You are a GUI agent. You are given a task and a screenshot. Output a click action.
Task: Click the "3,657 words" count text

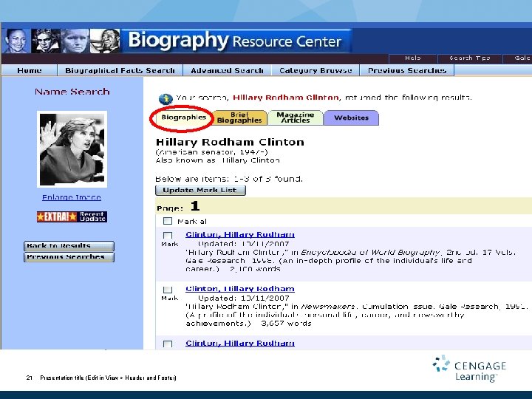coord(286,324)
